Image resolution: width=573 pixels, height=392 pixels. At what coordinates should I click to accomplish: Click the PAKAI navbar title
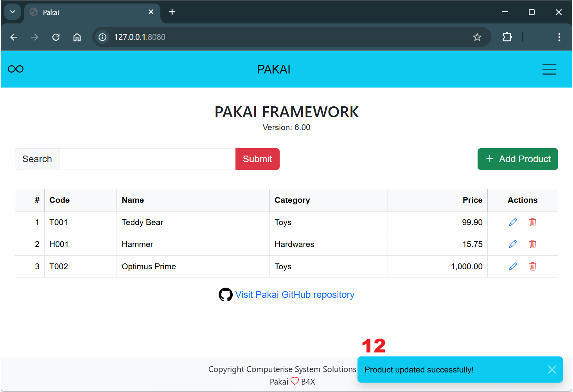pyautogui.click(x=274, y=70)
